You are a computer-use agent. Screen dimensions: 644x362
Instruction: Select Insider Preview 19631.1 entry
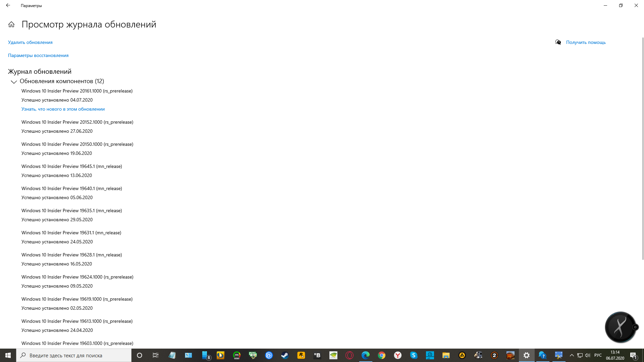[71, 233]
